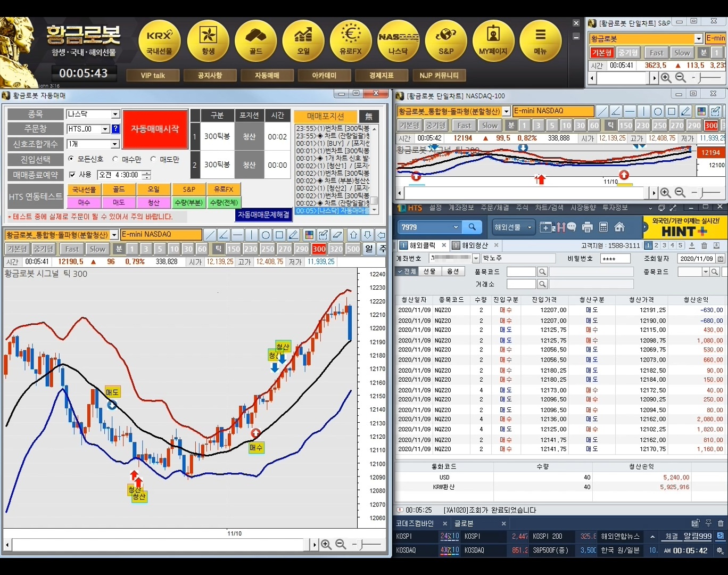Image resolution: width=728 pixels, height=575 pixels.
Task: Click the HTS calculator icon
Action: coord(603,227)
